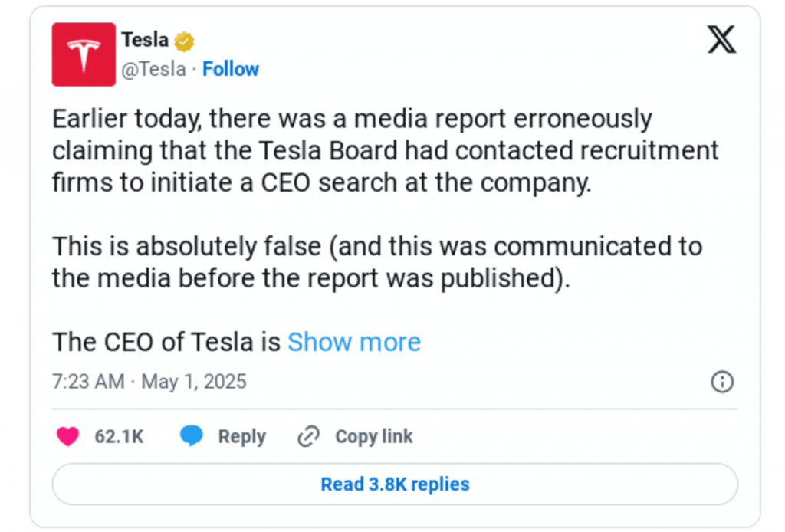Click the 62.1K likes count
The width and height of the screenshot is (785, 532).
coord(119,437)
